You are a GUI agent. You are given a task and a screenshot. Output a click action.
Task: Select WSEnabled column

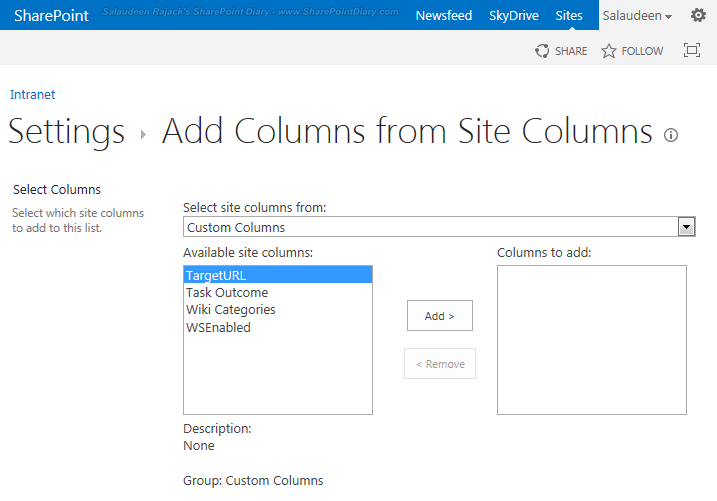click(x=218, y=327)
